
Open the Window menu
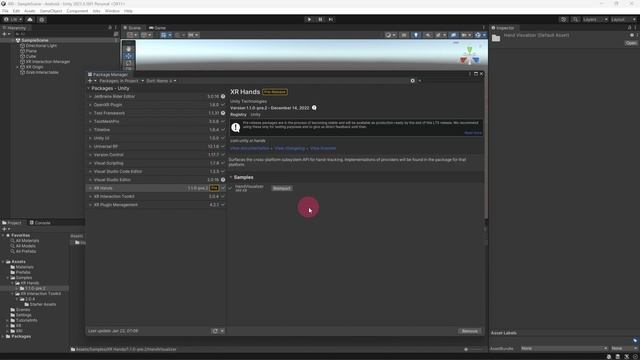[x=112, y=11]
